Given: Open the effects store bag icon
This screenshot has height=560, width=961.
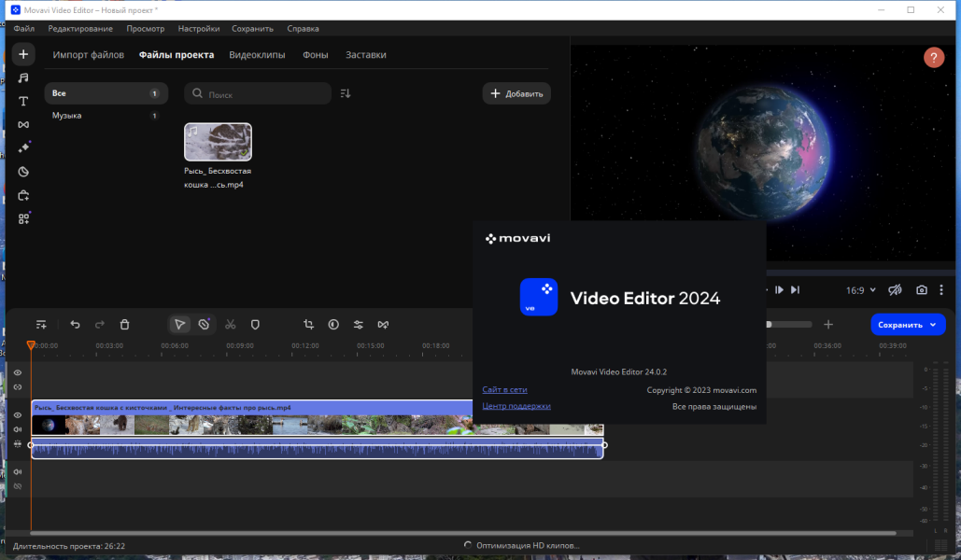Looking at the screenshot, I should tap(23, 195).
